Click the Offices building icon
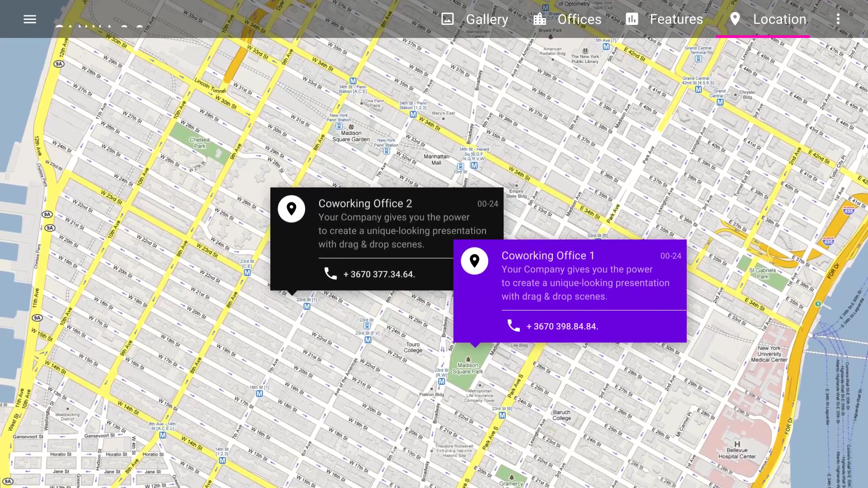The width and height of the screenshot is (868, 488). (539, 19)
